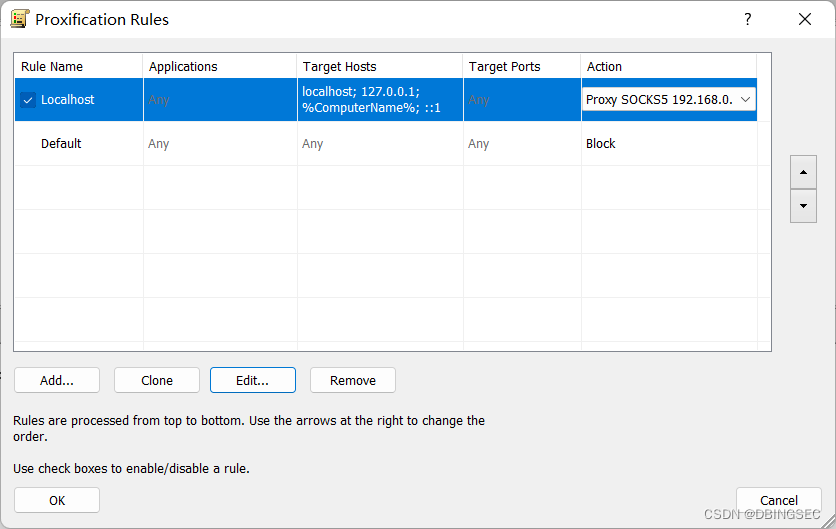The width and height of the screenshot is (836, 529).
Task: Click the Proxification Rules title icon
Action: [20, 19]
